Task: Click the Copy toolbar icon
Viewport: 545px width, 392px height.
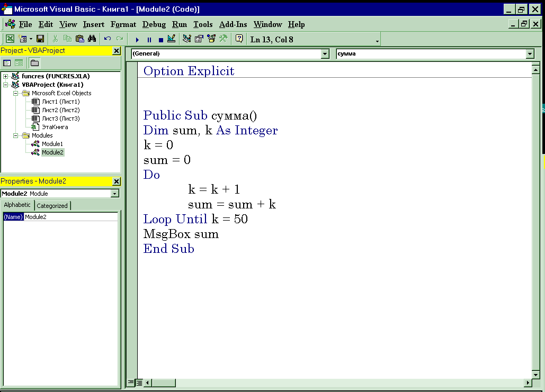Action: [x=67, y=39]
